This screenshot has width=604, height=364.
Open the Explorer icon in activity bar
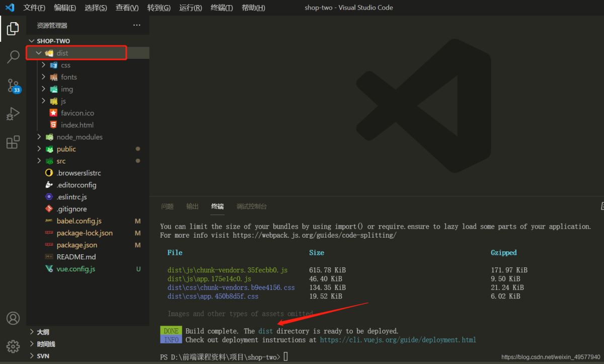(x=13, y=29)
